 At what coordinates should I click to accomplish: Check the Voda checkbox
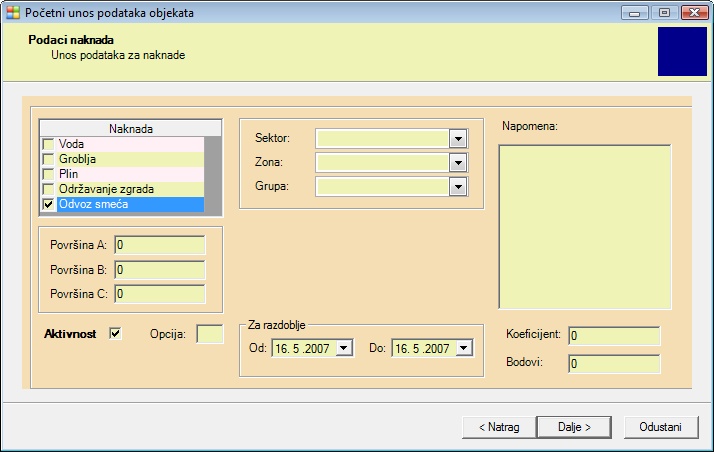tap(48, 144)
